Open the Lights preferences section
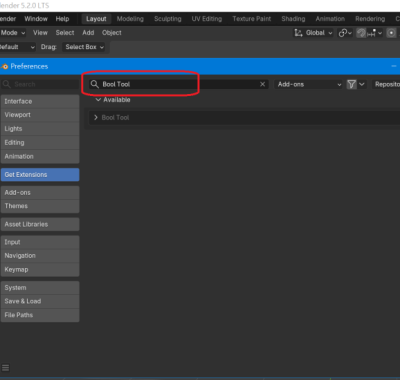This screenshot has width=400, height=380. click(40, 129)
